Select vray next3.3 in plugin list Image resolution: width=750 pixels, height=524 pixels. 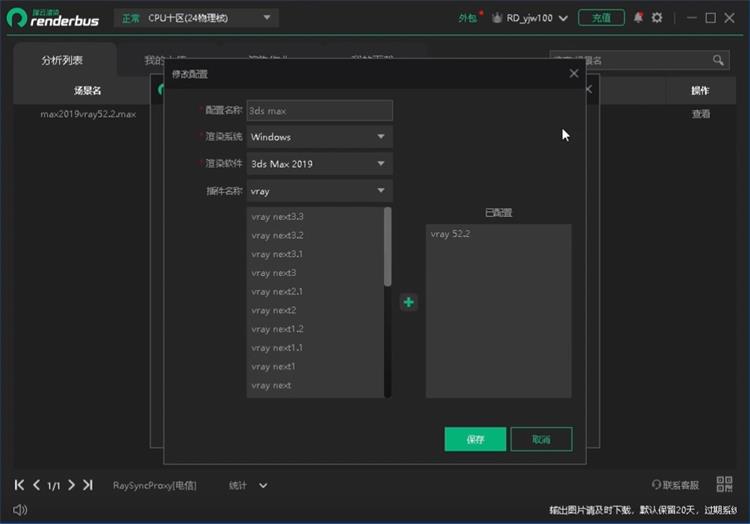pyautogui.click(x=278, y=217)
